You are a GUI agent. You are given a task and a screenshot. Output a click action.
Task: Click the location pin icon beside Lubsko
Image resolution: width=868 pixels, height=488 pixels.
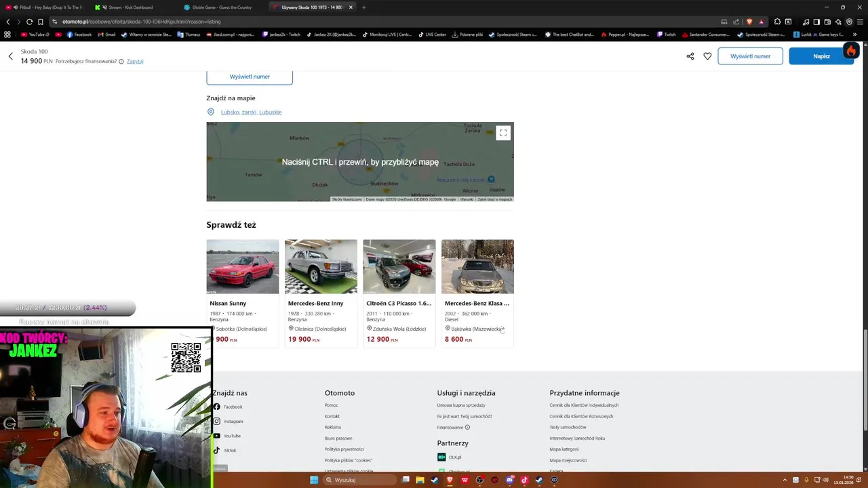pos(211,112)
